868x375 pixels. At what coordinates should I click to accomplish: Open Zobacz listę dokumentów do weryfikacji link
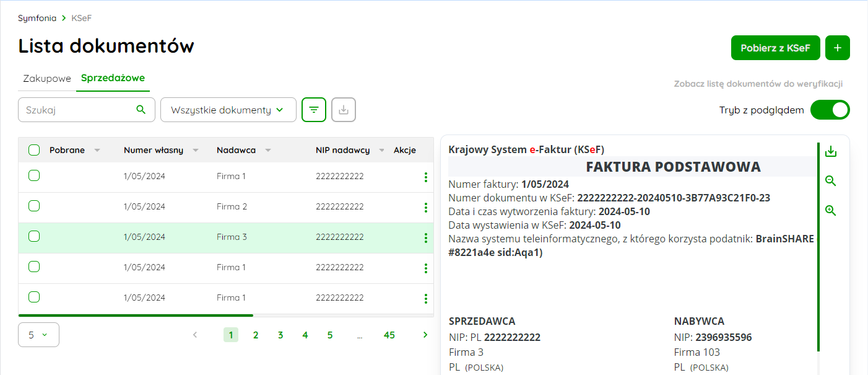point(758,84)
